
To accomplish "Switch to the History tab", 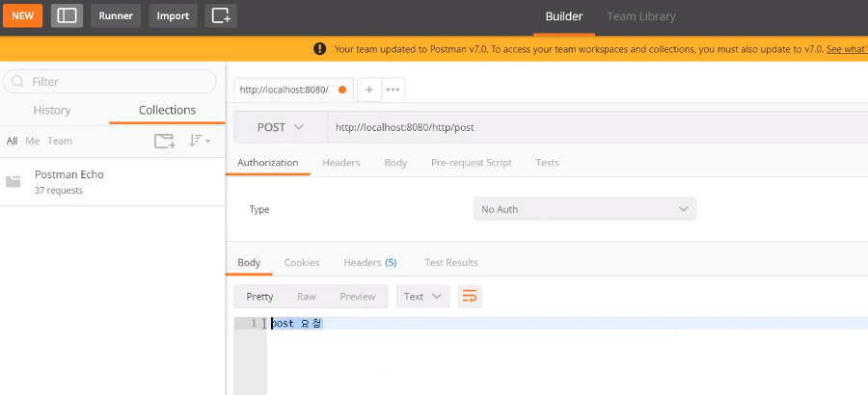I will coord(52,110).
